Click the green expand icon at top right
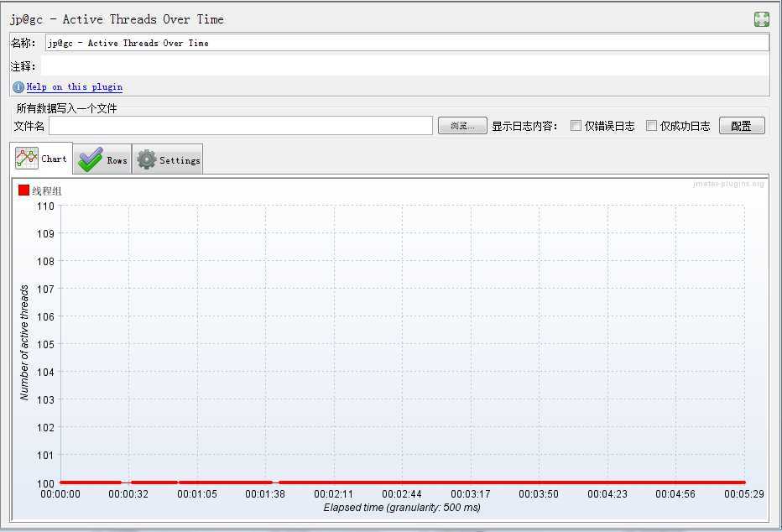 tap(762, 19)
